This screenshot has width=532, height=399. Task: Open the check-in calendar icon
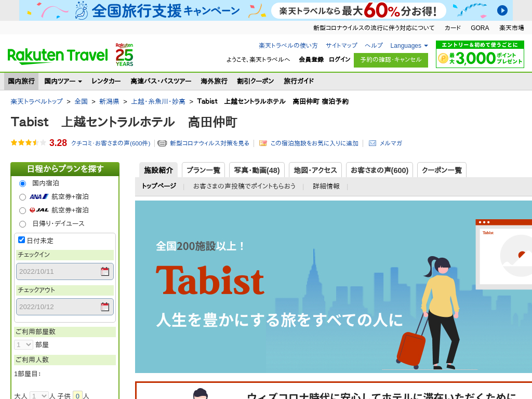105,271
